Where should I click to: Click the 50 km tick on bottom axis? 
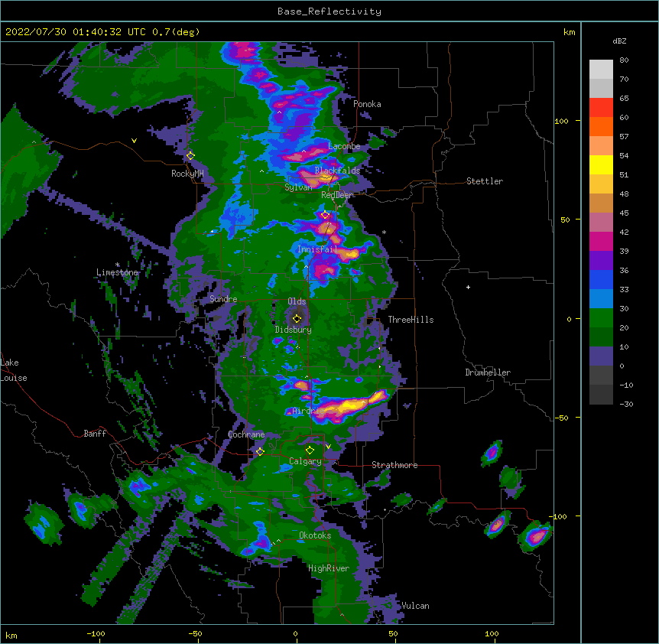click(x=393, y=633)
